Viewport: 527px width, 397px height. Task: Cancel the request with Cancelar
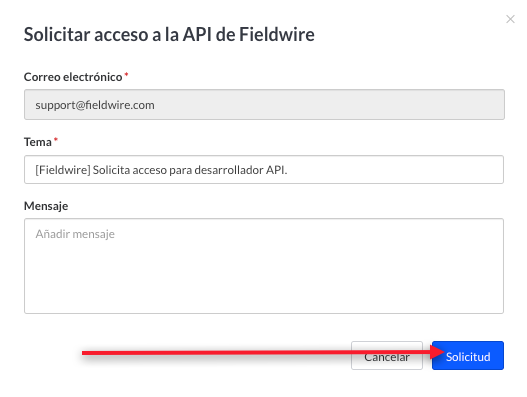[x=387, y=356]
